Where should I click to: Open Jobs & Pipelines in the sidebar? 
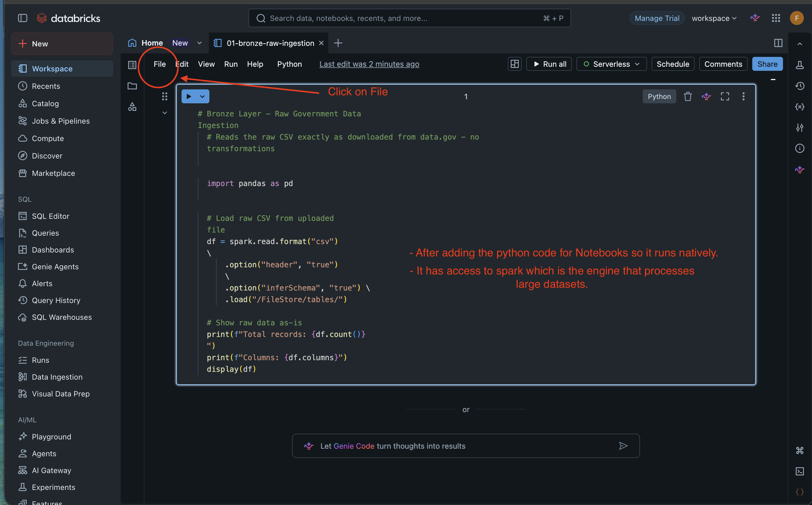pos(62,121)
